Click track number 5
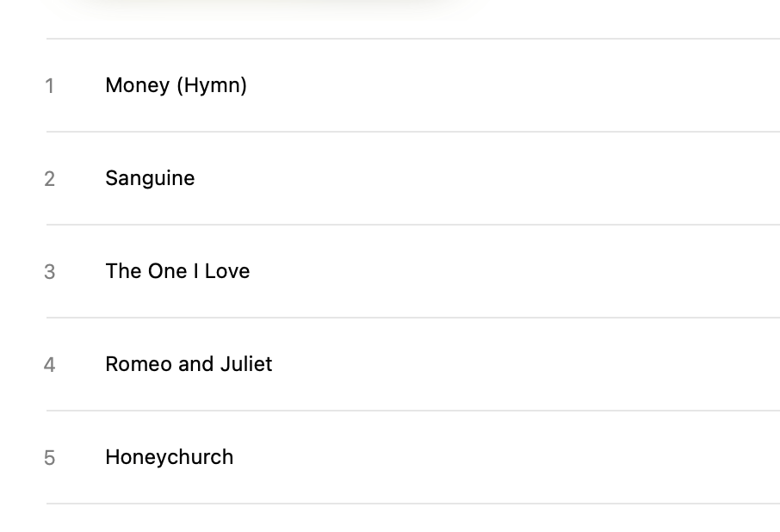 point(50,458)
